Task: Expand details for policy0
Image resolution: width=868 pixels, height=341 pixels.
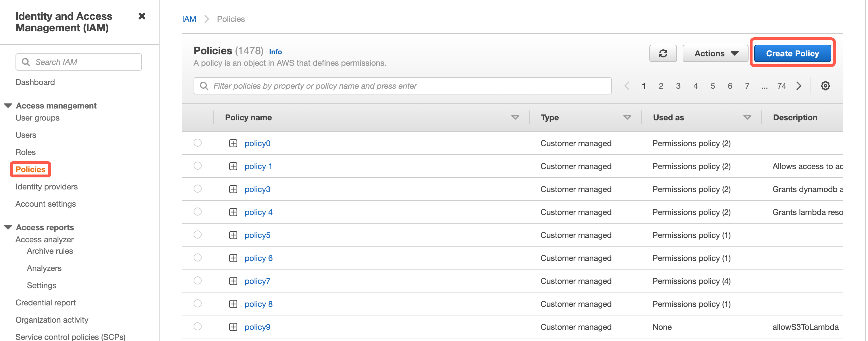Action: 233,144
